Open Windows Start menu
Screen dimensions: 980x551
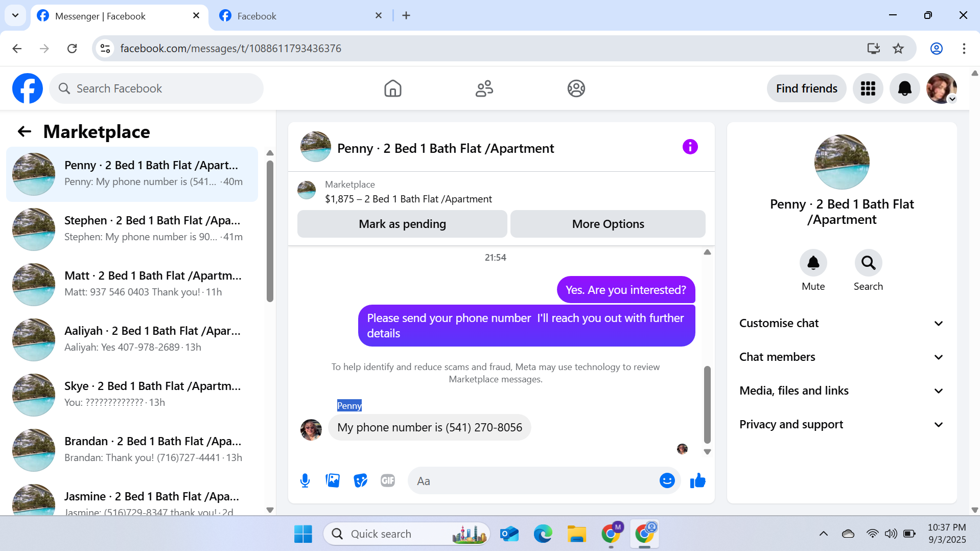(303, 534)
